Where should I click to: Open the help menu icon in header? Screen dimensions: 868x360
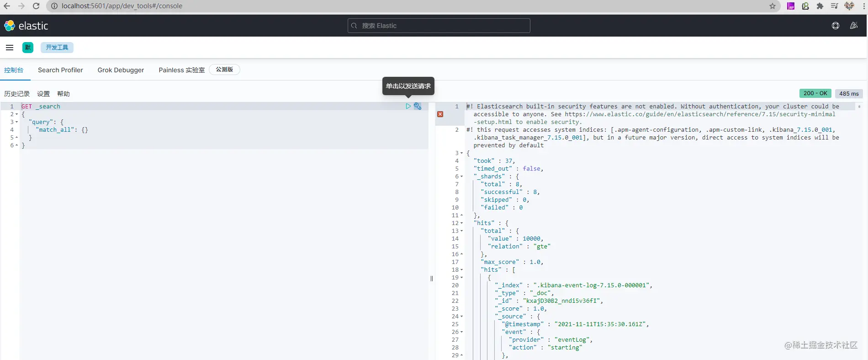tap(836, 26)
